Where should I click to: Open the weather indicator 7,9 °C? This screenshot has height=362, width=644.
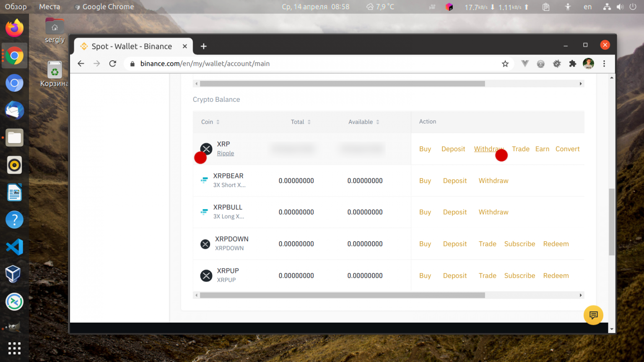pos(380,7)
